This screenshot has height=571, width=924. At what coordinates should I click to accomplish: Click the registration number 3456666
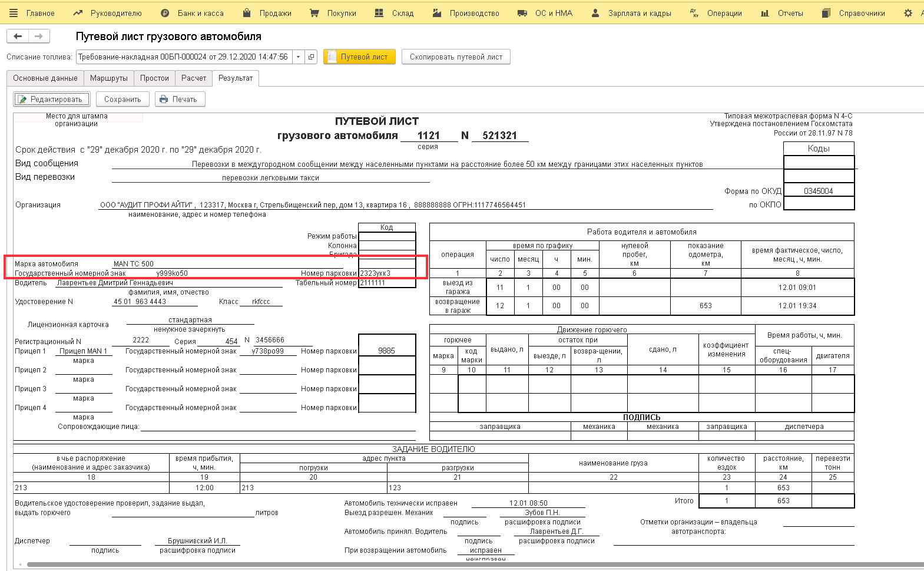coord(270,340)
